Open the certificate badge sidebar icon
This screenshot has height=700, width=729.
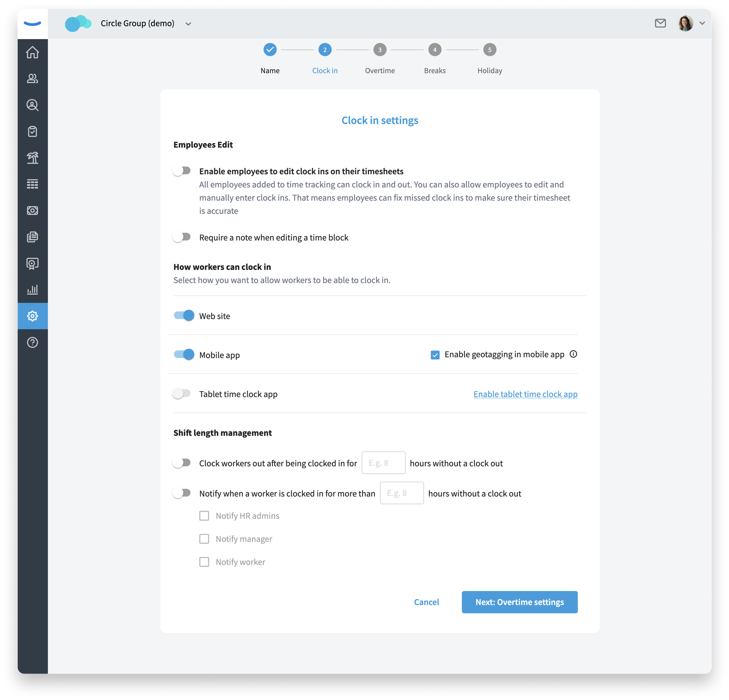(x=32, y=263)
